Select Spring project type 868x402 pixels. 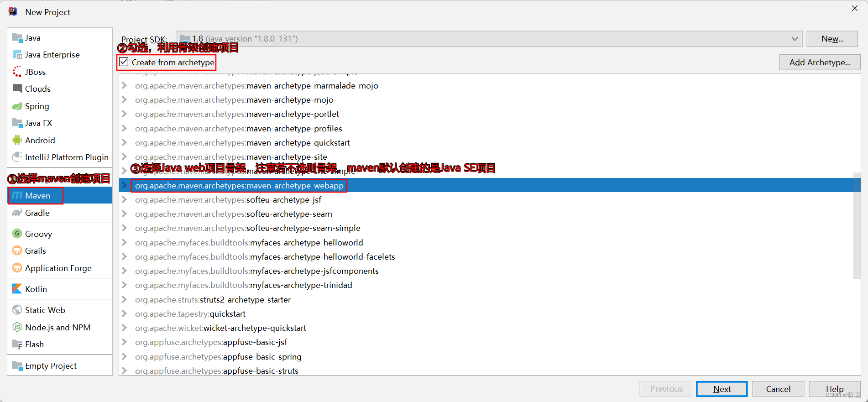tap(60, 106)
